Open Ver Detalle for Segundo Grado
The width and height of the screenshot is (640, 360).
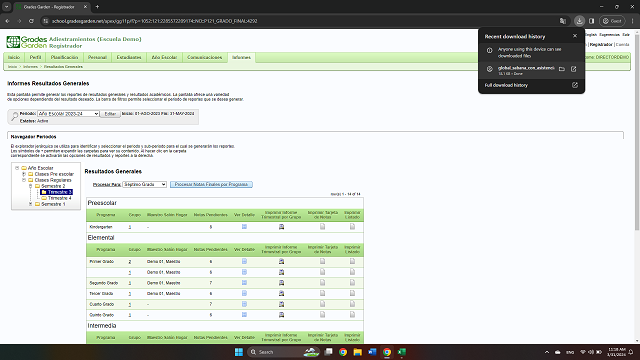coord(244,282)
